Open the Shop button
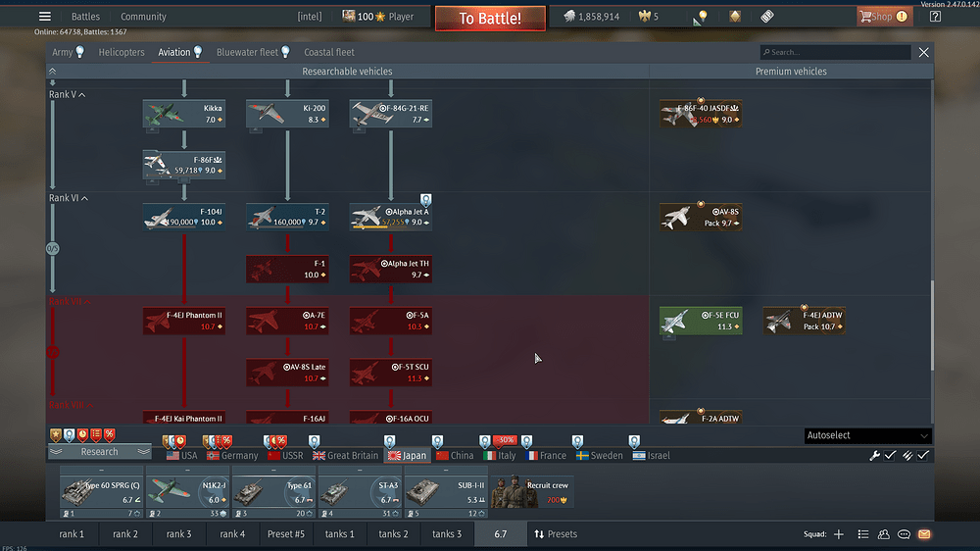This screenshot has width=980, height=551. (883, 17)
